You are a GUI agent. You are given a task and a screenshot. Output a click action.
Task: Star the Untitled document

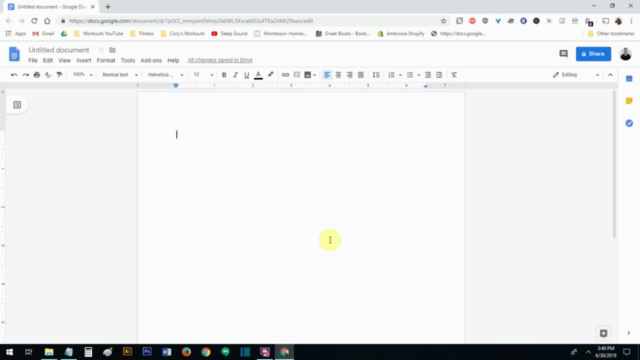click(x=101, y=50)
